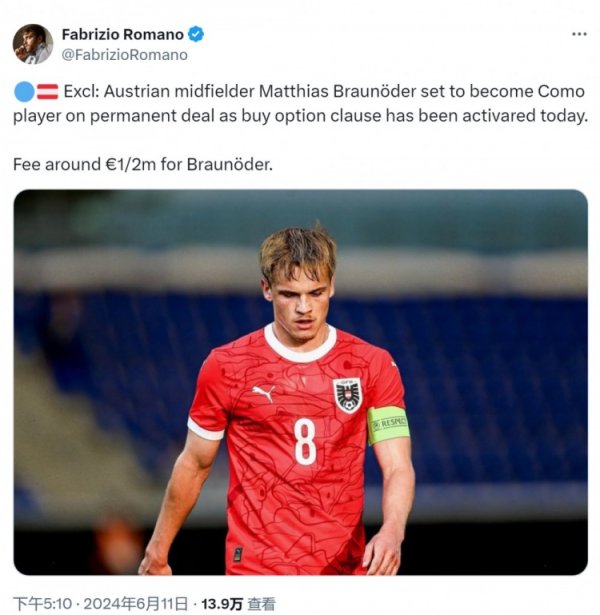Open the three-dot more options menu

pyautogui.click(x=579, y=35)
